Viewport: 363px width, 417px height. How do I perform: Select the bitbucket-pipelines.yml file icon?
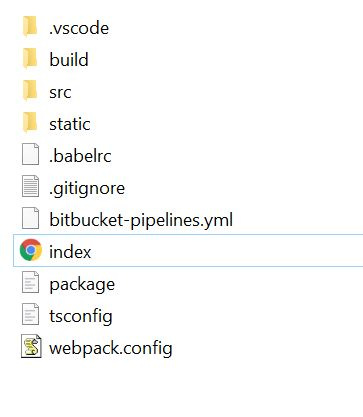pos(31,219)
